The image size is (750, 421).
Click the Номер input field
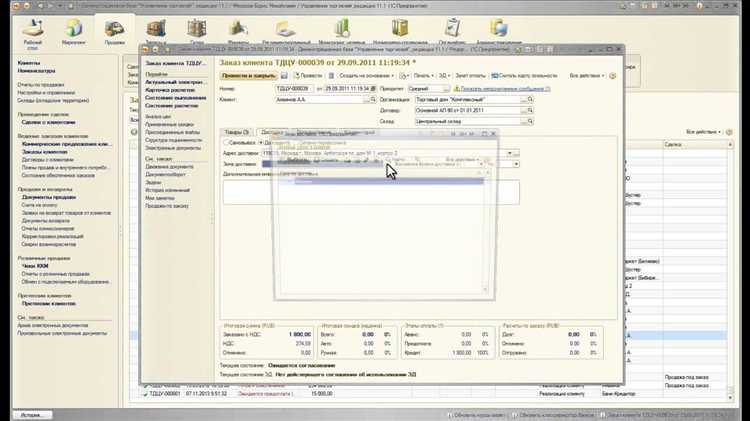coord(293,89)
